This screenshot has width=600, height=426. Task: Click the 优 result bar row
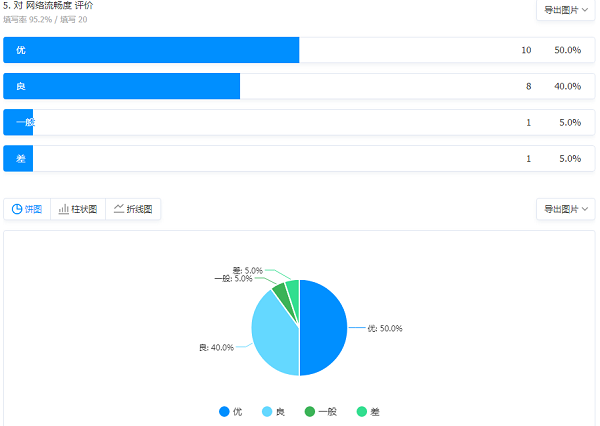pyautogui.click(x=299, y=50)
